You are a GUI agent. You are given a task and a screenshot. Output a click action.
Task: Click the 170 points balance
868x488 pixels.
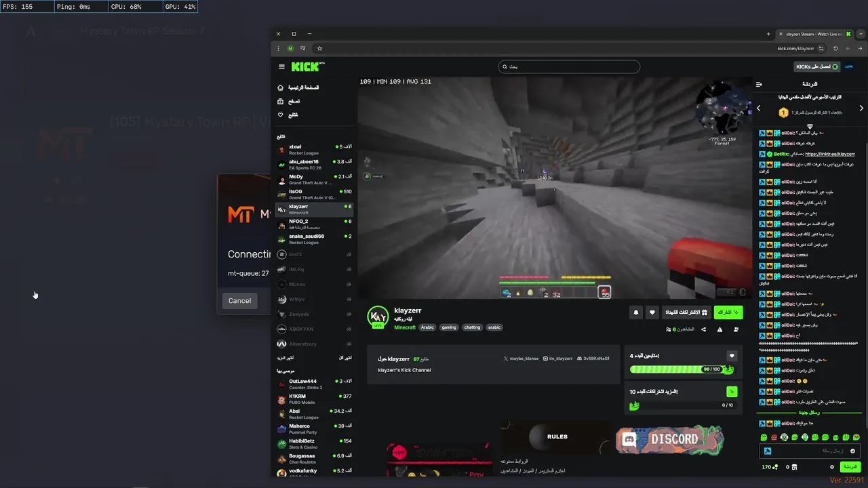pos(769,467)
